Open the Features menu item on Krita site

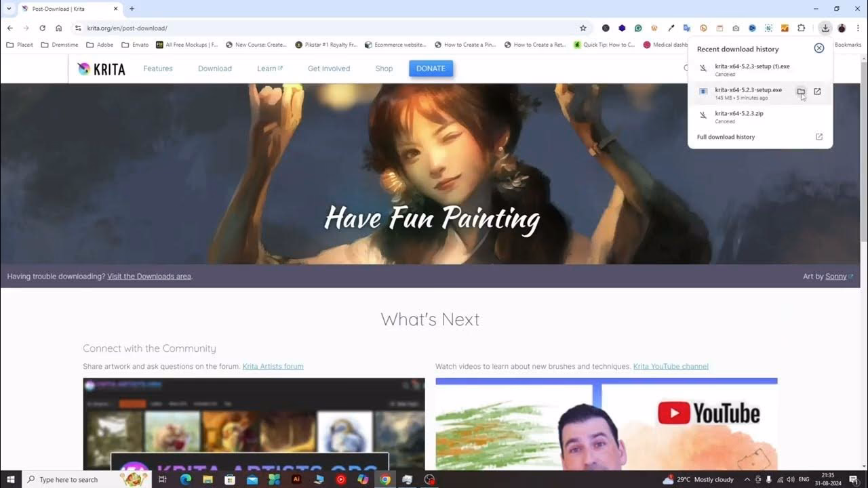158,68
